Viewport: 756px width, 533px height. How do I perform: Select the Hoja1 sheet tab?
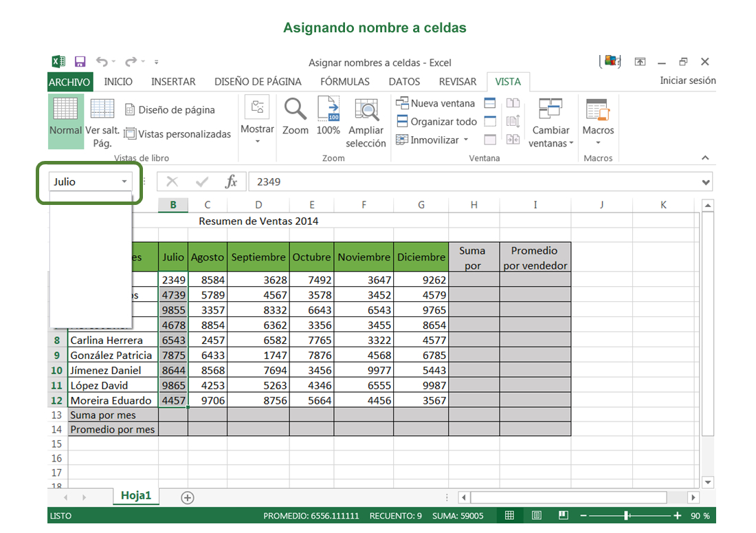click(136, 496)
